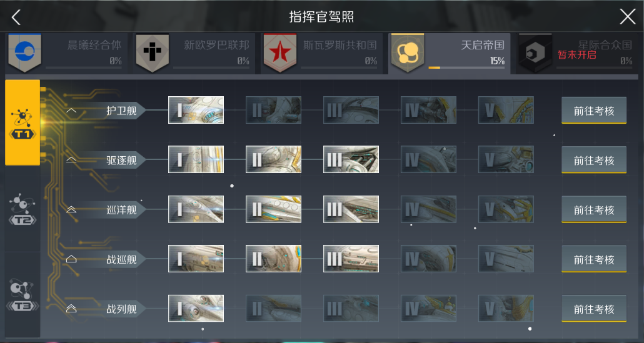
Task: Open the 天启帝国 faction tab
Action: [450, 53]
